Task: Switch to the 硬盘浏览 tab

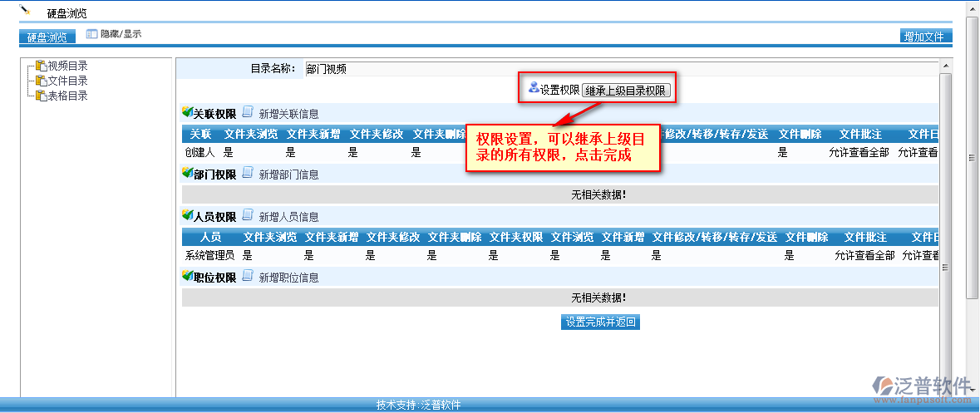Action: click(x=47, y=37)
